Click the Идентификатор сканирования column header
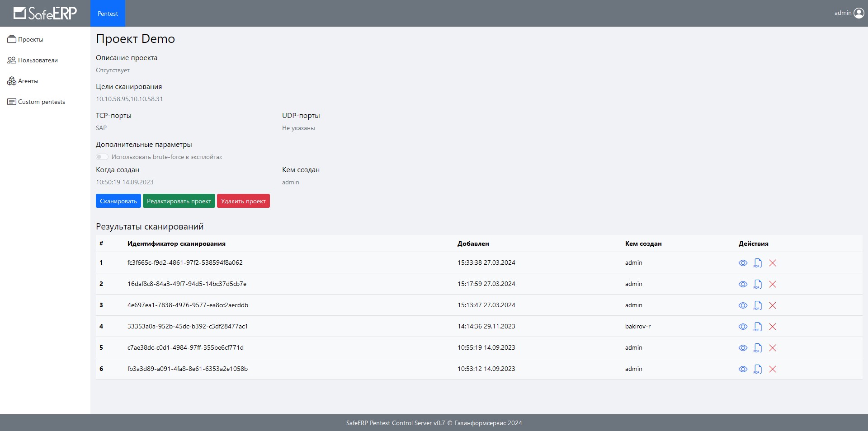Image resolution: width=868 pixels, height=431 pixels. point(176,244)
